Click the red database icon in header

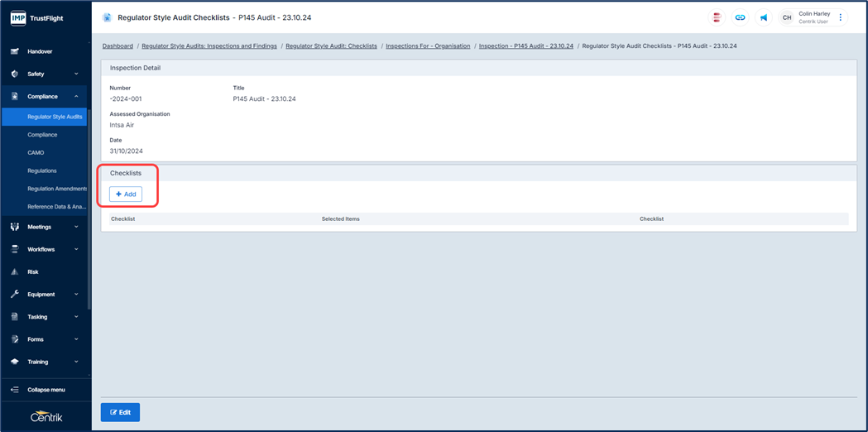(717, 17)
